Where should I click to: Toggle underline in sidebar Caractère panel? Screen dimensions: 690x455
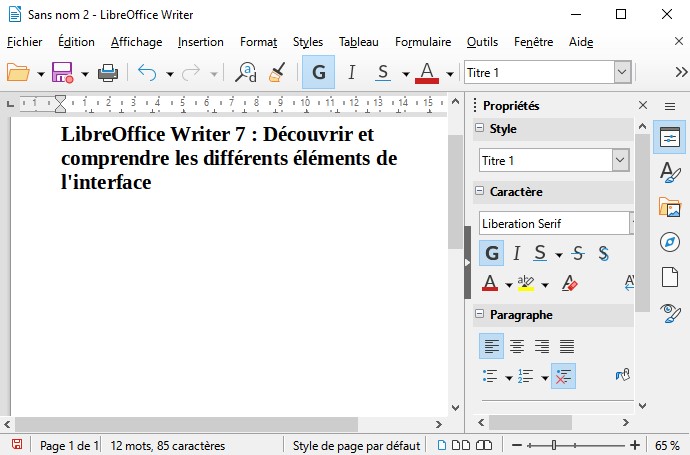coord(540,253)
